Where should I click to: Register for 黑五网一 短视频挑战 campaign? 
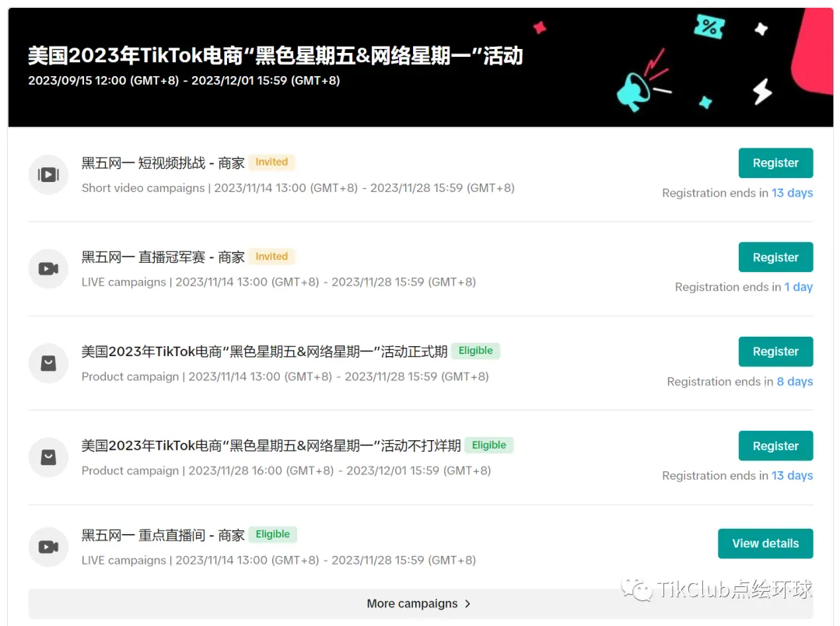tap(775, 163)
